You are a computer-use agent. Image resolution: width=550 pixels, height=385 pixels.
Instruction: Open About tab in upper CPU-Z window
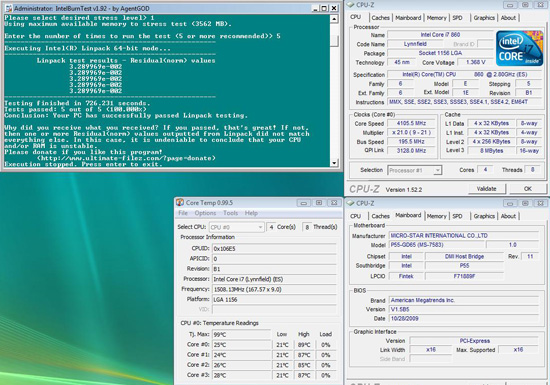[x=508, y=18]
